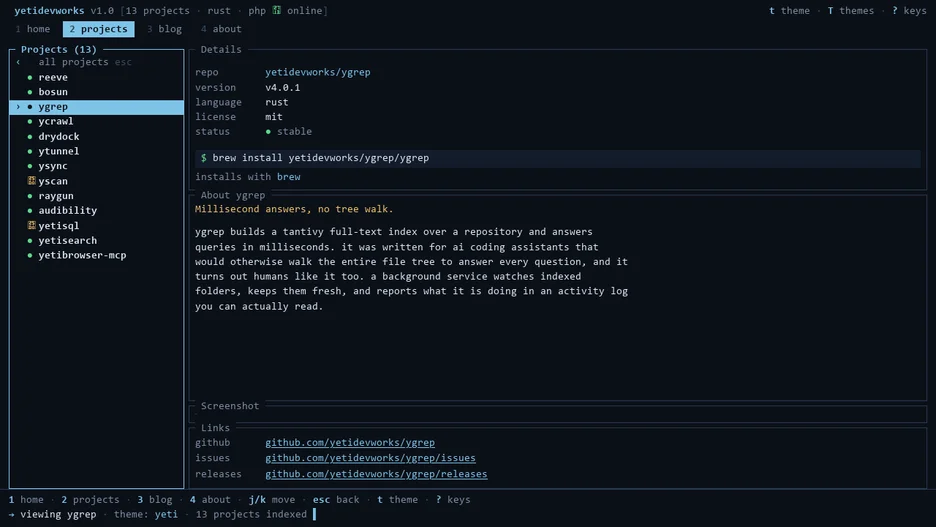Click the status dot beside ytunnel
The width and height of the screenshot is (936, 527).
[30, 151]
